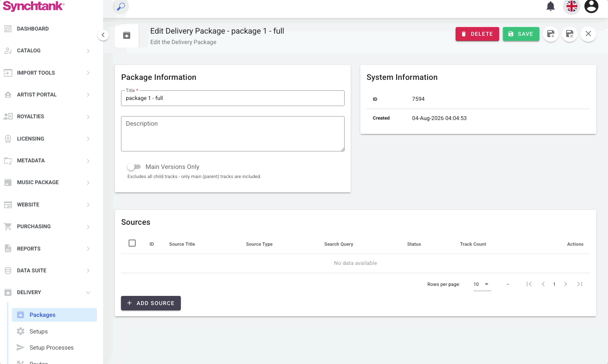608x364 pixels.
Task: Sort by Track Count column header
Action: (x=473, y=244)
